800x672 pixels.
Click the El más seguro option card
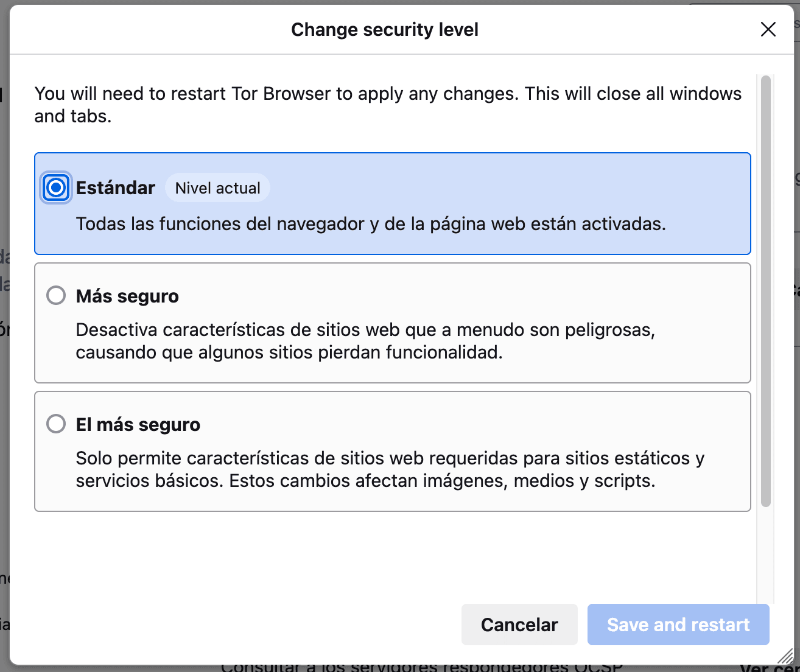click(393, 452)
